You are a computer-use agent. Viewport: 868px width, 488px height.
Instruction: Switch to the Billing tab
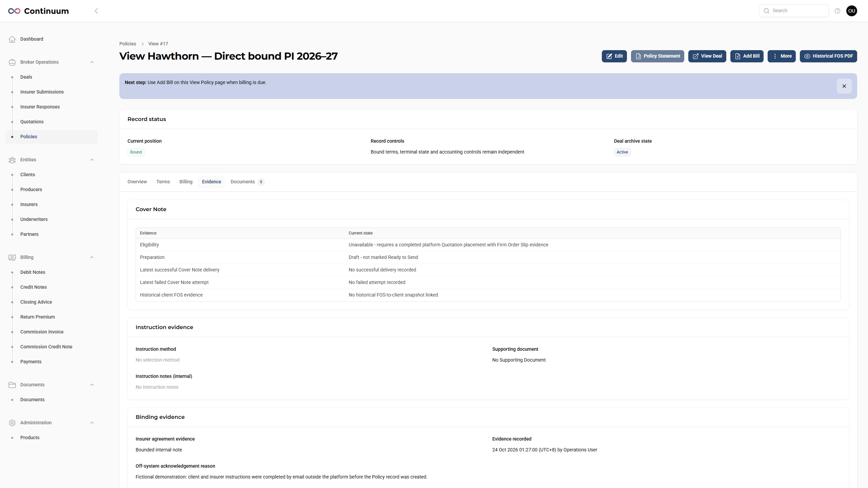point(186,182)
